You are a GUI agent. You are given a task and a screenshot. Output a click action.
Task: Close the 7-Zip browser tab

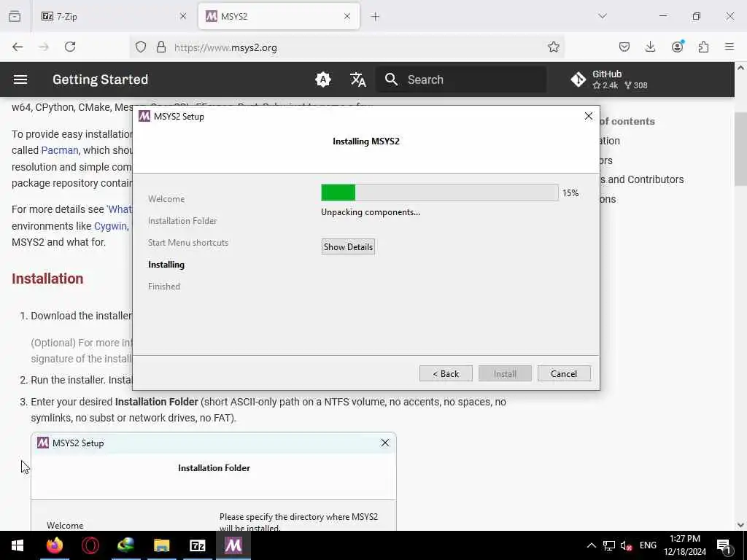183,16
